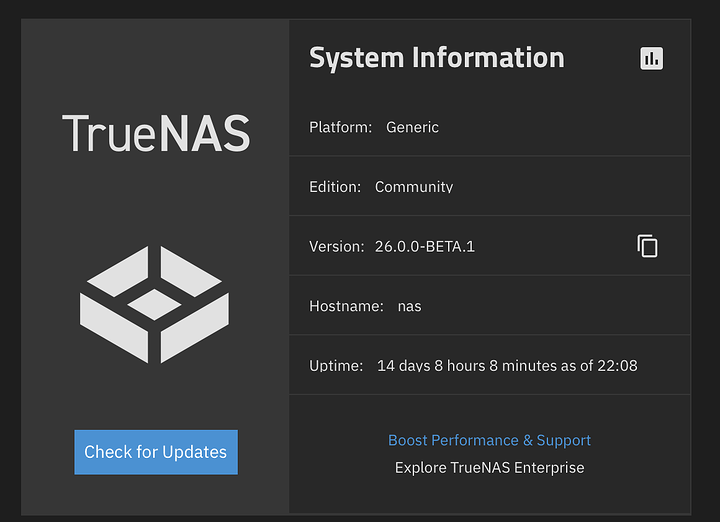Image resolution: width=720 pixels, height=522 pixels.
Task: Select the version text 26.0.0-BETA.1
Action: (425, 247)
